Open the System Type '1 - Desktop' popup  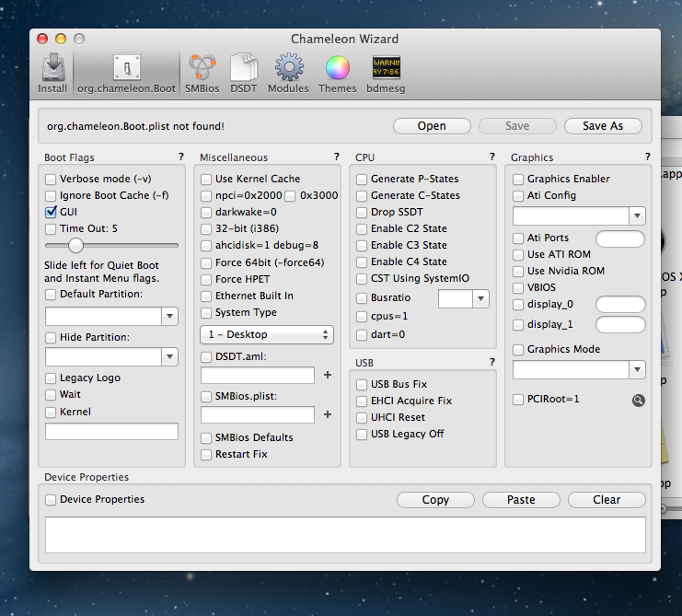point(266,334)
